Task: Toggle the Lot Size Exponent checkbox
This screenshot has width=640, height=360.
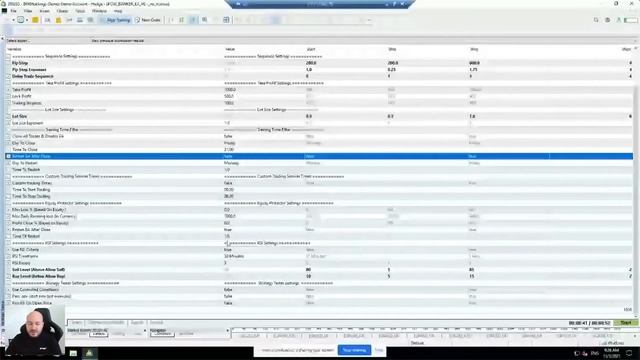Action: pos(9,123)
